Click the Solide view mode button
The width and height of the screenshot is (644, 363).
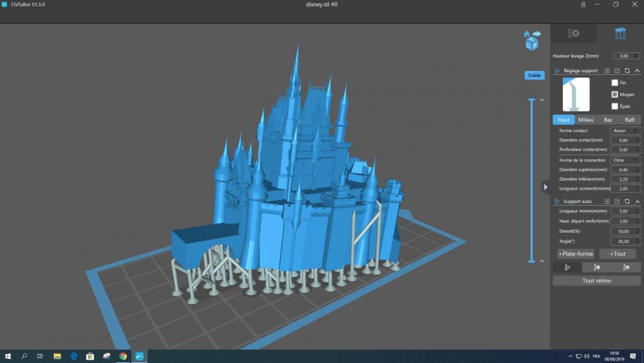click(535, 75)
